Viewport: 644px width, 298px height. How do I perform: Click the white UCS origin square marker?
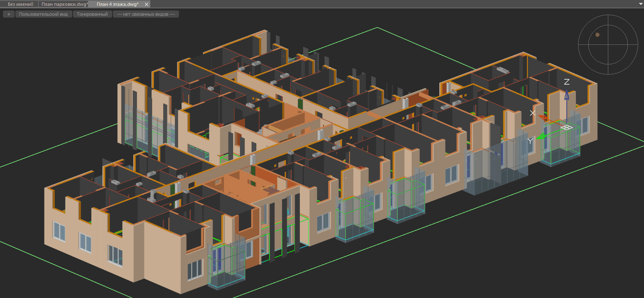click(x=566, y=127)
